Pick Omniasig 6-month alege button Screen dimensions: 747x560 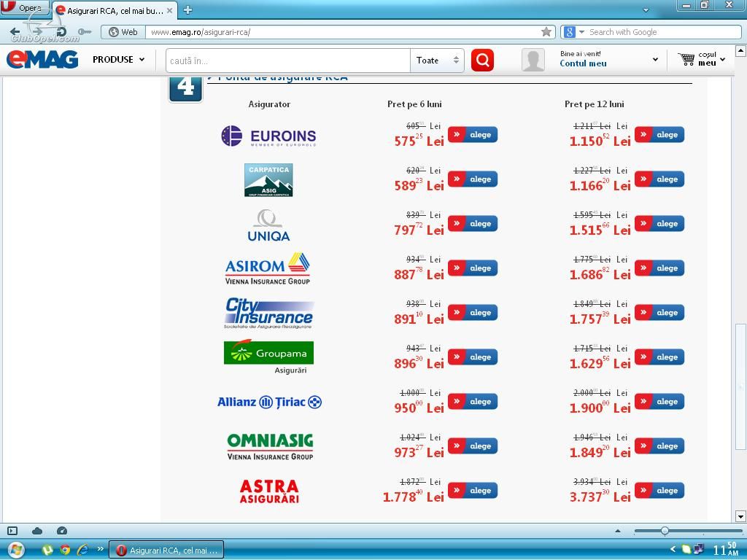[473, 446]
